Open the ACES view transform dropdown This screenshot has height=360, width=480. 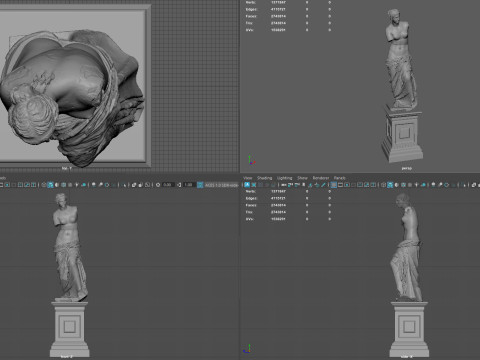click(x=222, y=185)
